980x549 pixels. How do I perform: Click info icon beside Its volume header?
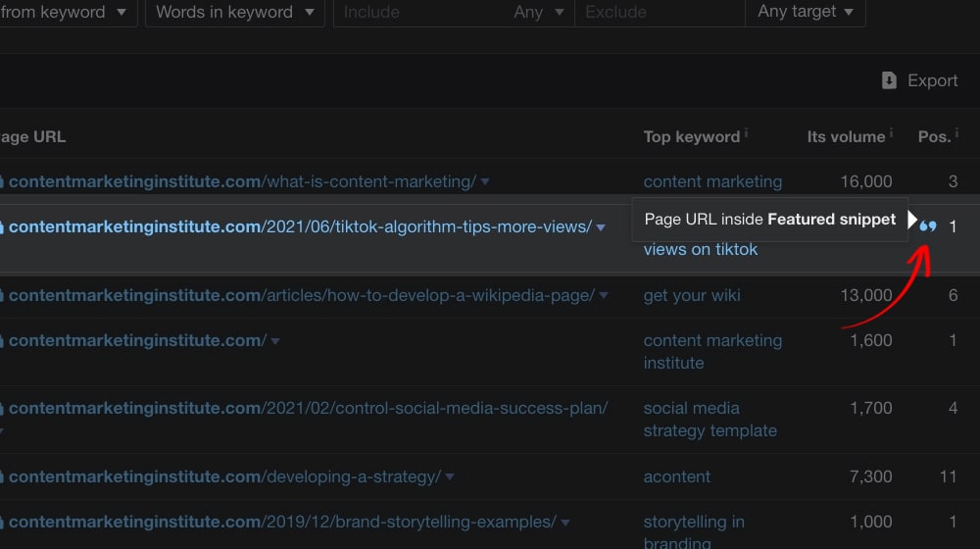(x=892, y=133)
